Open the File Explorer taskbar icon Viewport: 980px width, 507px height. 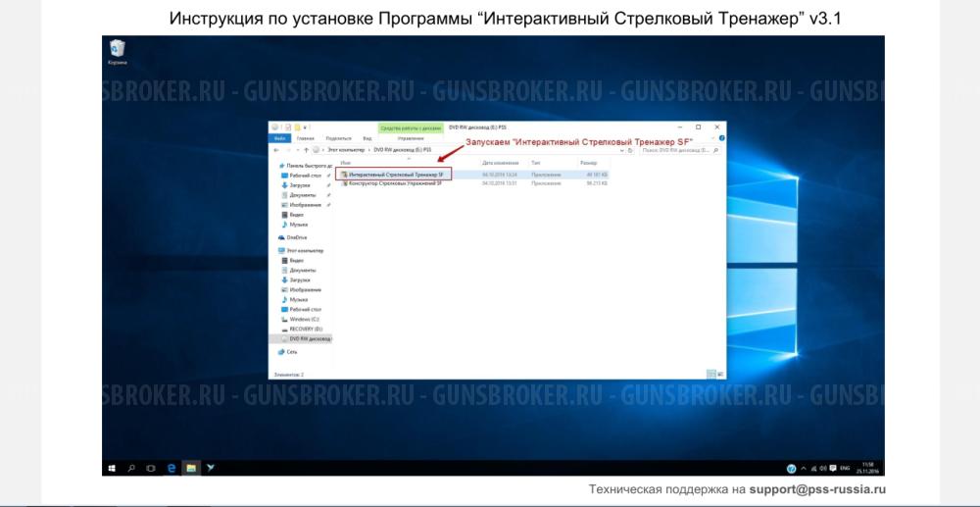point(191,467)
